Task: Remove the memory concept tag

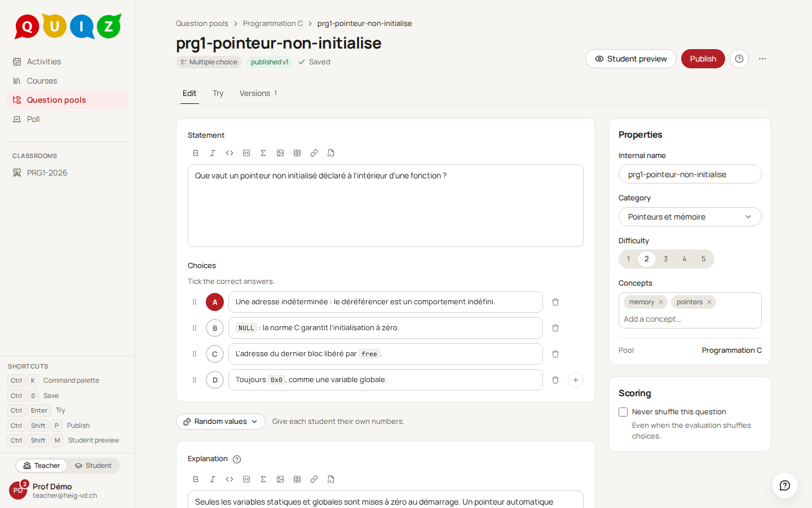Action: [x=661, y=302]
